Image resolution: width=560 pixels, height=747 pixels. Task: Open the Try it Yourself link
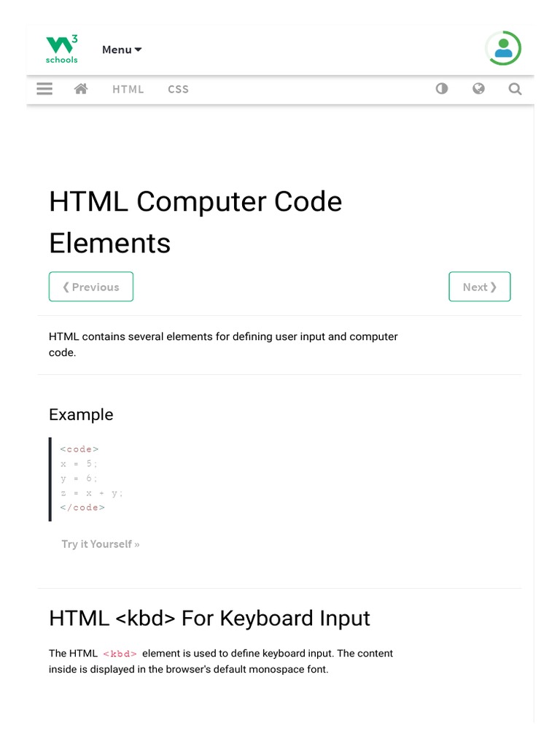101,544
